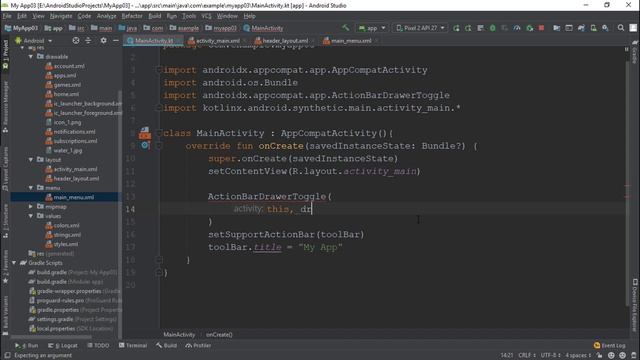Open the Android view selector dropdown
This screenshot has height=360, width=640.
[x=34, y=40]
